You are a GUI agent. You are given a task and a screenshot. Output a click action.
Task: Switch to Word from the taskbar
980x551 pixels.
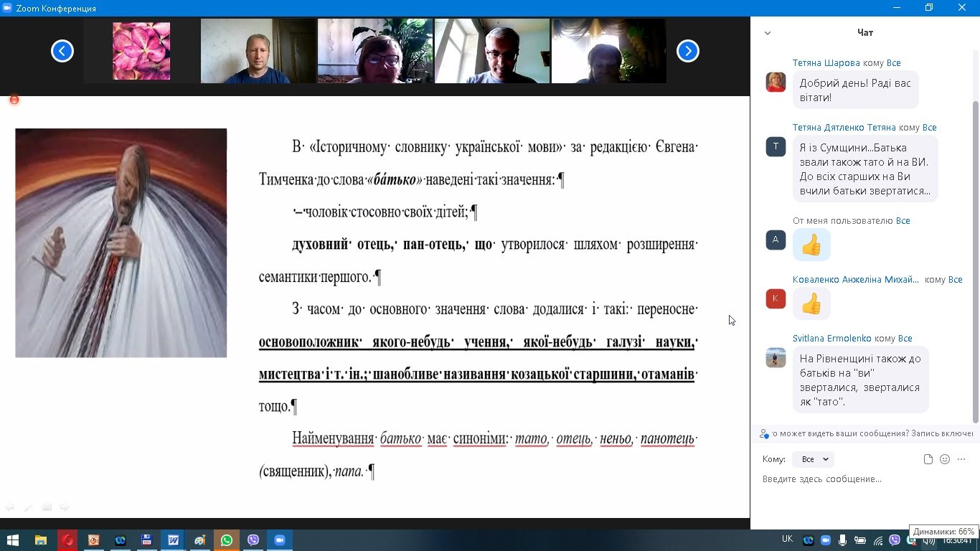point(173,540)
